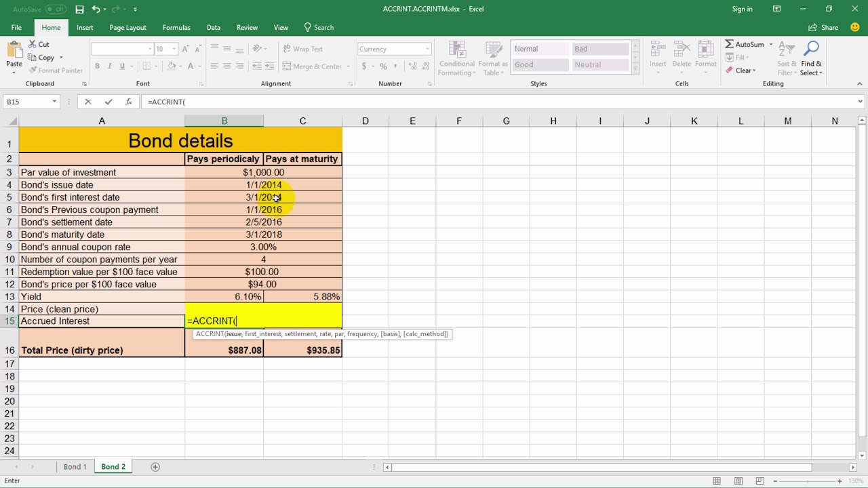Open the font size dropdown
The width and height of the screenshot is (868, 488).
[x=174, y=49]
